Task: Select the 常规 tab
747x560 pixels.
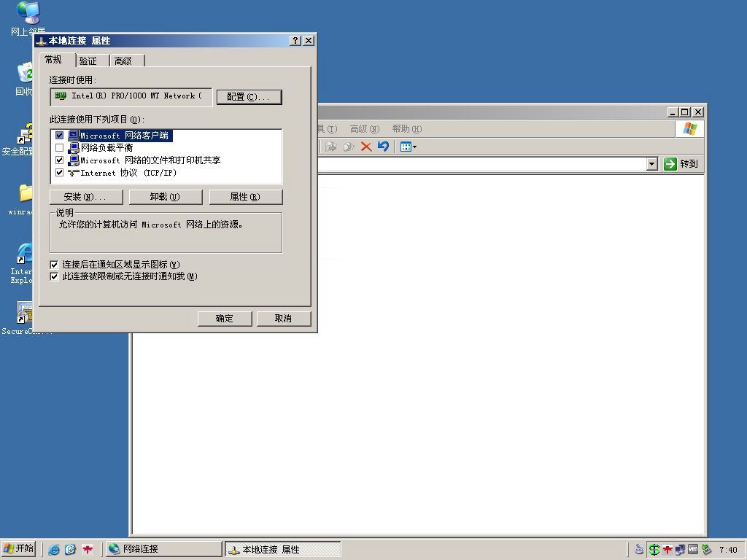Action: (x=53, y=60)
